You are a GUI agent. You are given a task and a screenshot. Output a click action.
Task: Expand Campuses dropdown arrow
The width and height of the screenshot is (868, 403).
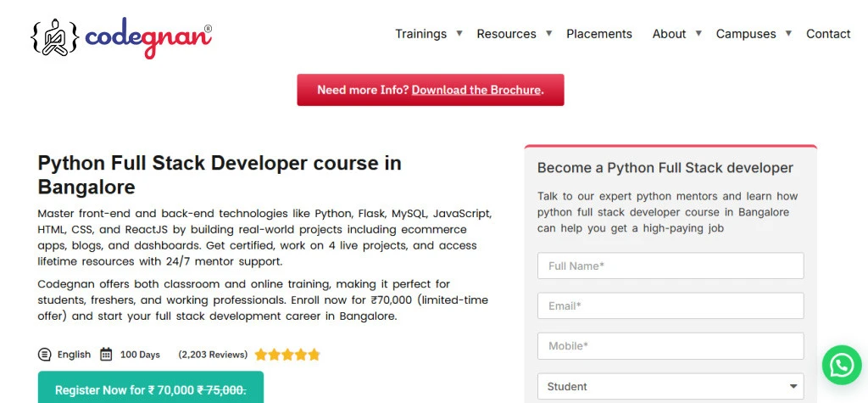tap(788, 33)
